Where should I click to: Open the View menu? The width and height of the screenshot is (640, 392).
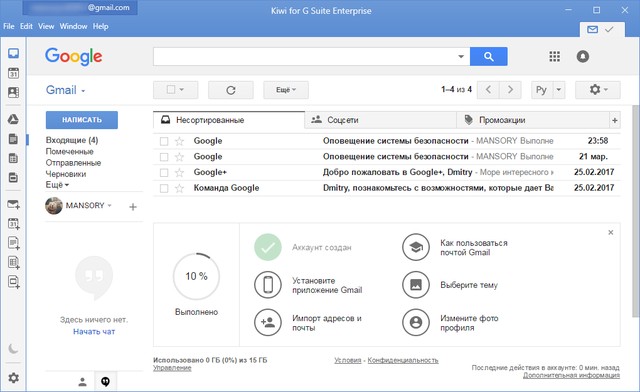46,26
